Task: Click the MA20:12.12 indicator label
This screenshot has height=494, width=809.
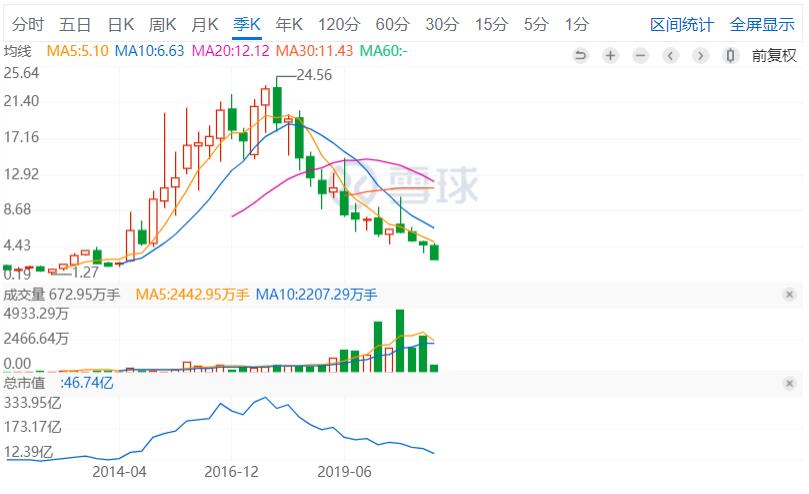Action: click(x=230, y=51)
